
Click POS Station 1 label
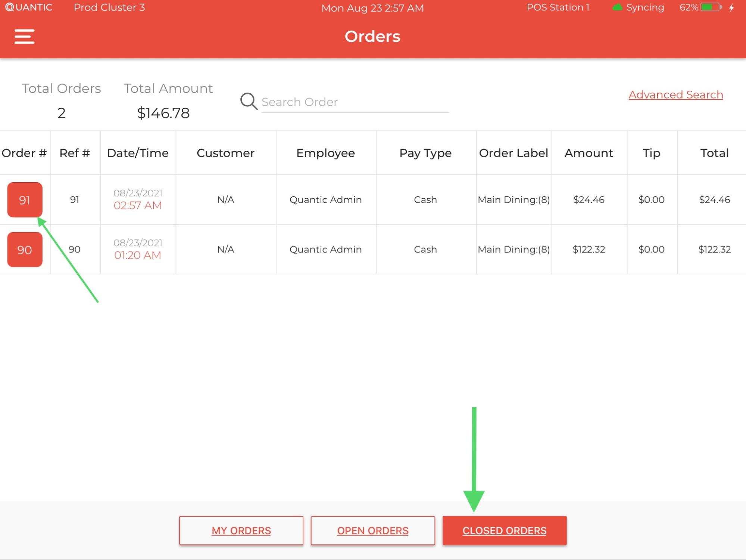[x=558, y=7]
